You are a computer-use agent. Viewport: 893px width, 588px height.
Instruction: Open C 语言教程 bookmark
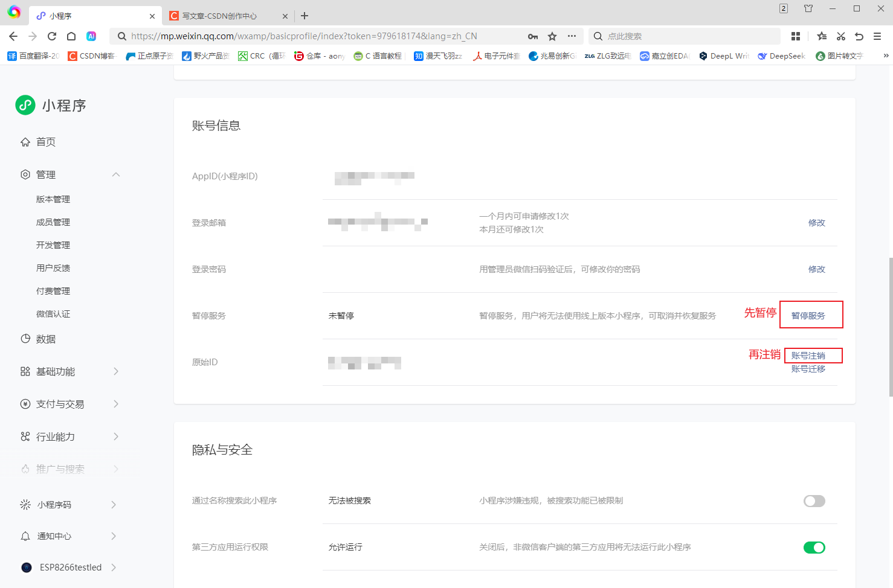pyautogui.click(x=378, y=56)
